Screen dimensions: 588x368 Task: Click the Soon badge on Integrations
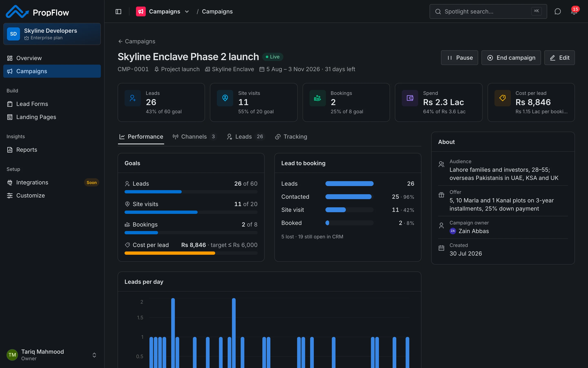(x=91, y=183)
